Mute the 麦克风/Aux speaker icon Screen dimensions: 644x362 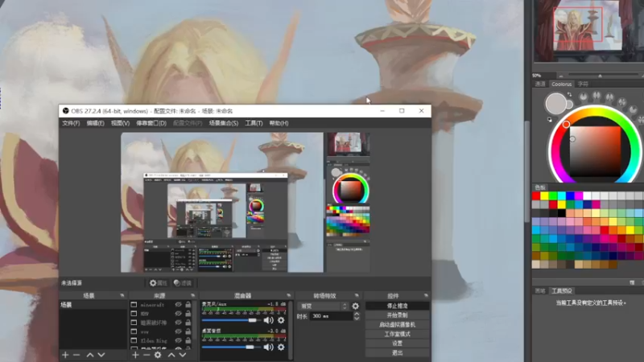click(269, 320)
